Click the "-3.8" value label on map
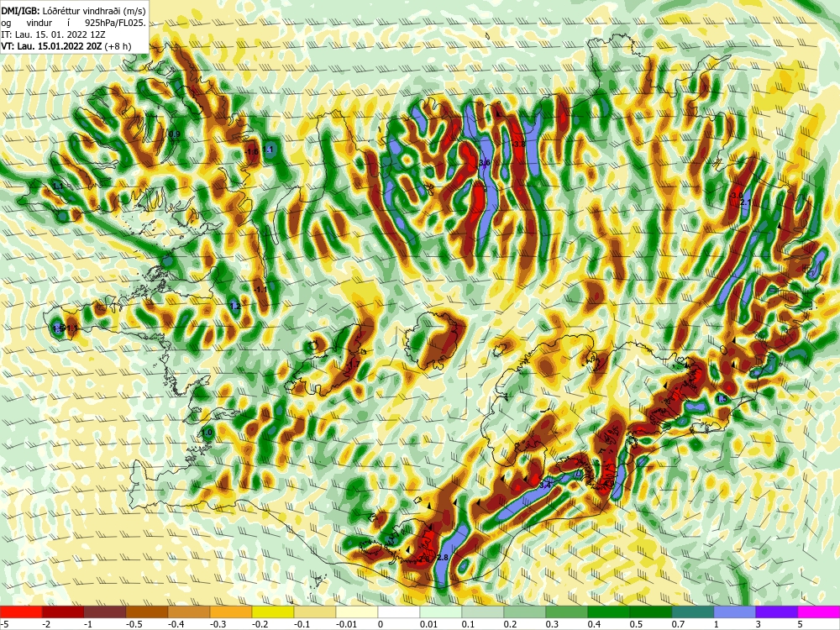The width and height of the screenshot is (840, 630). 518,144
